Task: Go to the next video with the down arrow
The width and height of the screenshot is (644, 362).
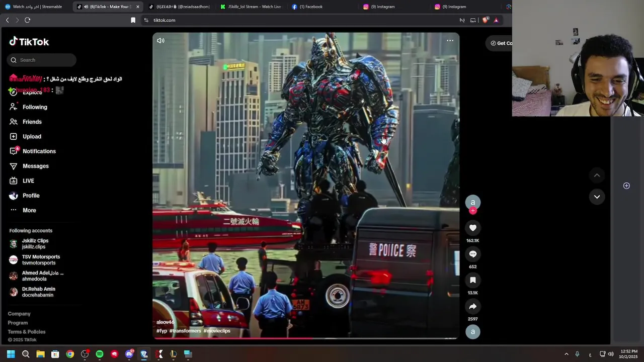Action: point(597,197)
